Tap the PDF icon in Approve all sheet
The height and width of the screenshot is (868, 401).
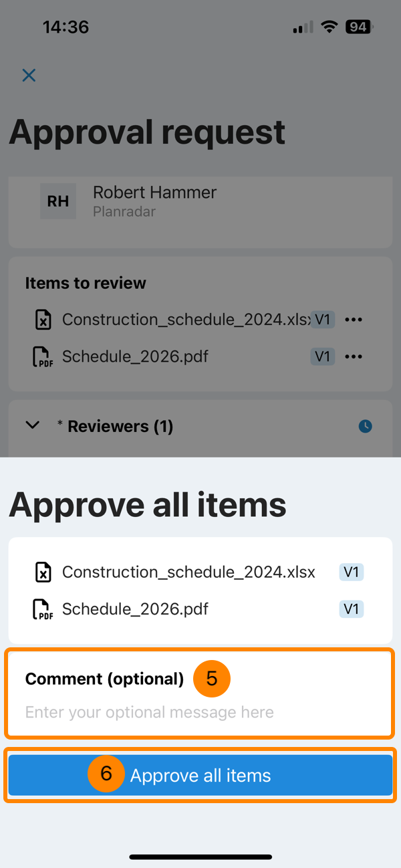pyautogui.click(x=43, y=610)
